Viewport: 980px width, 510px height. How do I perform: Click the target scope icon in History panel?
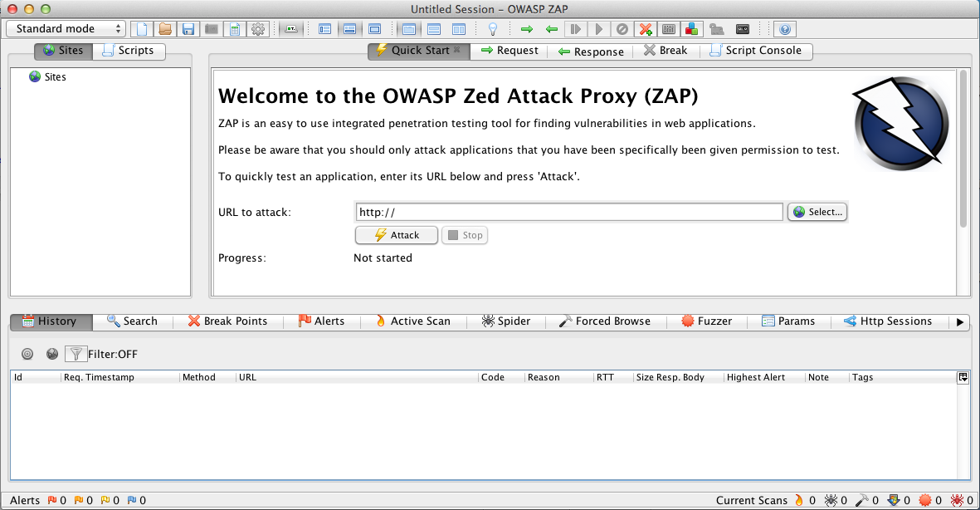[27, 354]
